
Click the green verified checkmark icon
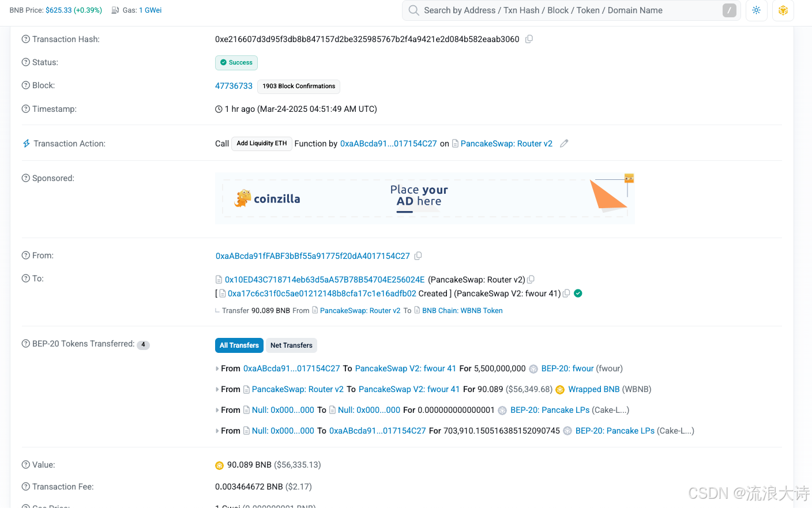[x=578, y=293]
